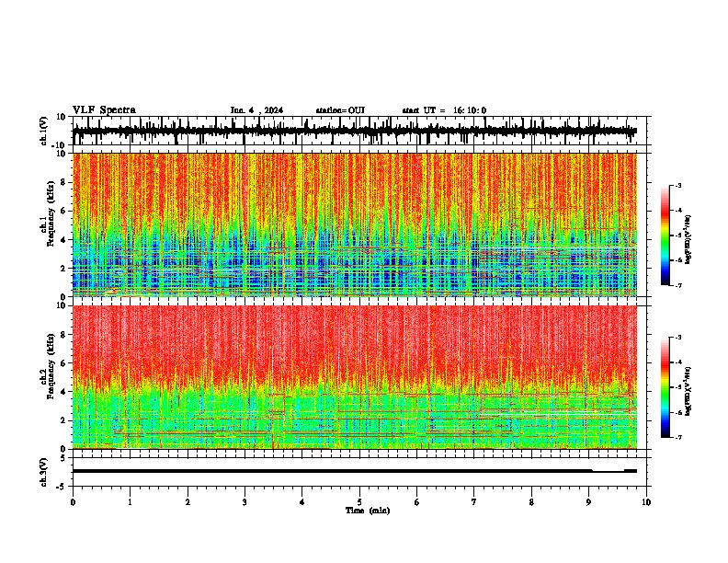Screen dimensions: 728x563
Task: Click the log(PSD) label beside ch.1 color scale
Action: [688, 239]
